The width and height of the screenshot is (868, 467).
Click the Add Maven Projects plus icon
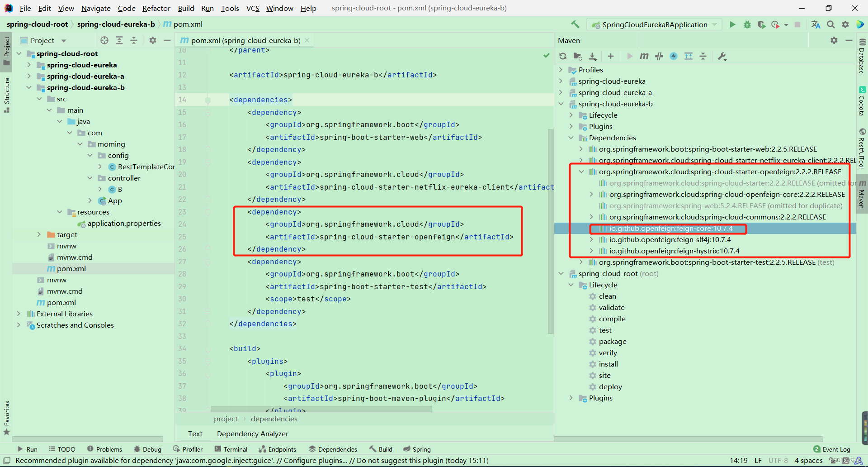tap(611, 56)
